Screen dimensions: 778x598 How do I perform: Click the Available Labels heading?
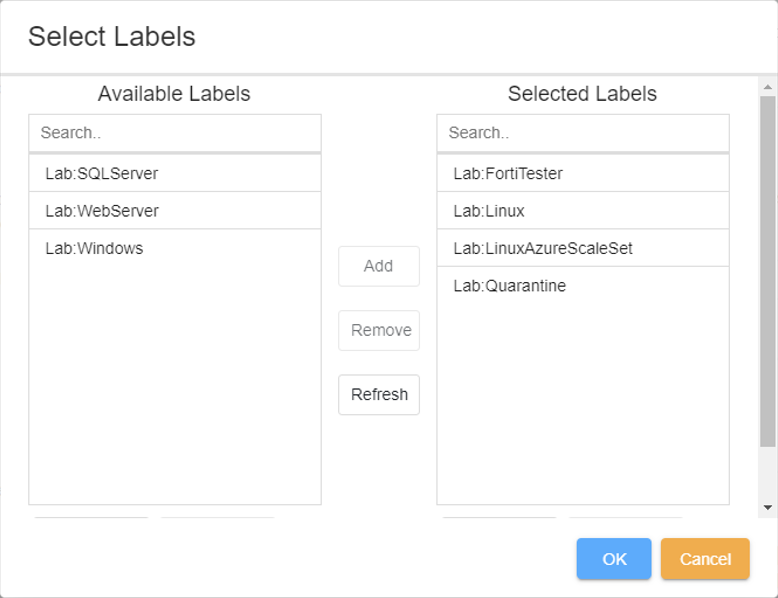[x=174, y=94]
